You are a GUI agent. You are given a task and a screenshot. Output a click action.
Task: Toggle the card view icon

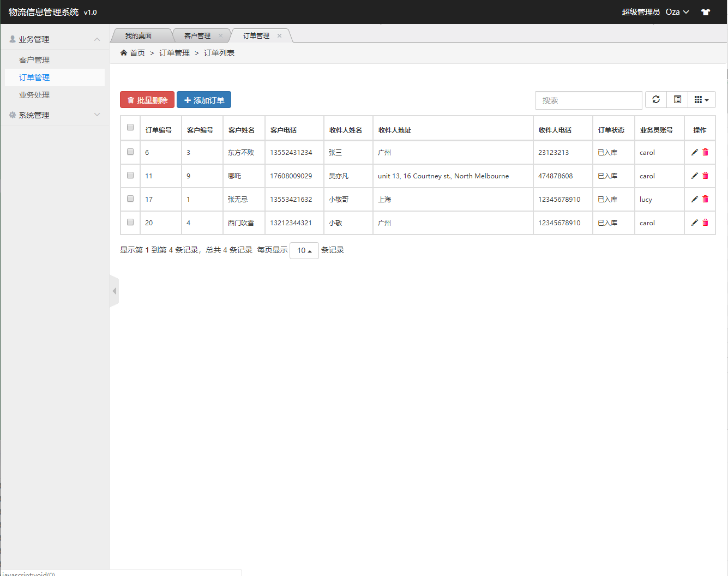(x=677, y=100)
